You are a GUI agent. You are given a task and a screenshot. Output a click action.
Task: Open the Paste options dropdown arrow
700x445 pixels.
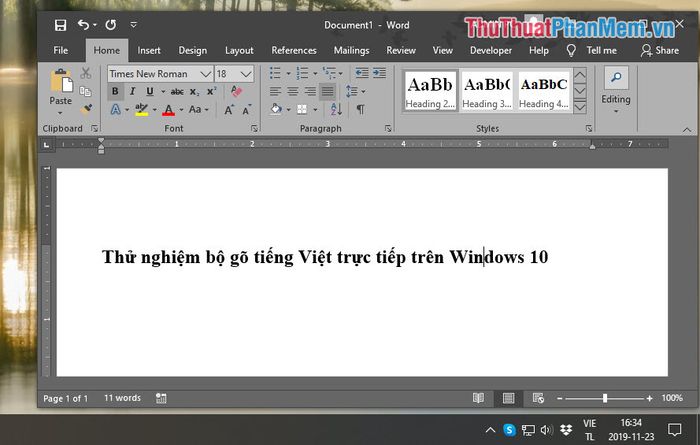(61, 113)
